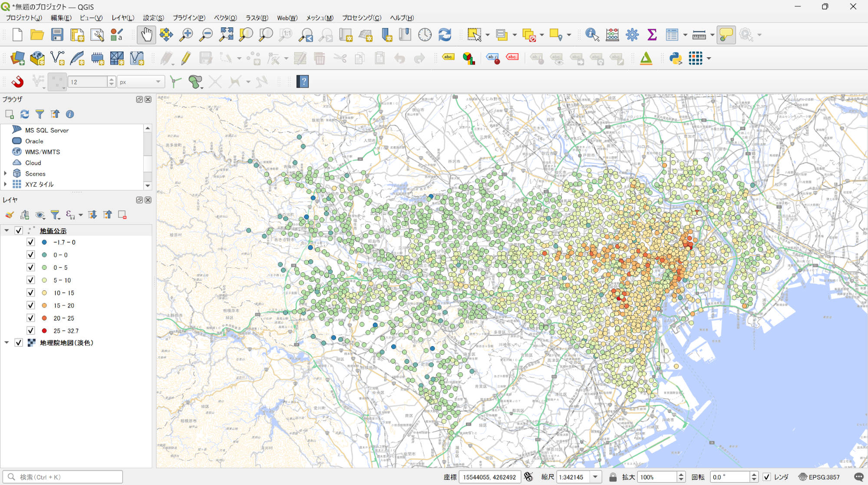Filter the Browser panel with the funnel icon
The width and height of the screenshot is (868, 485).
pos(40,114)
